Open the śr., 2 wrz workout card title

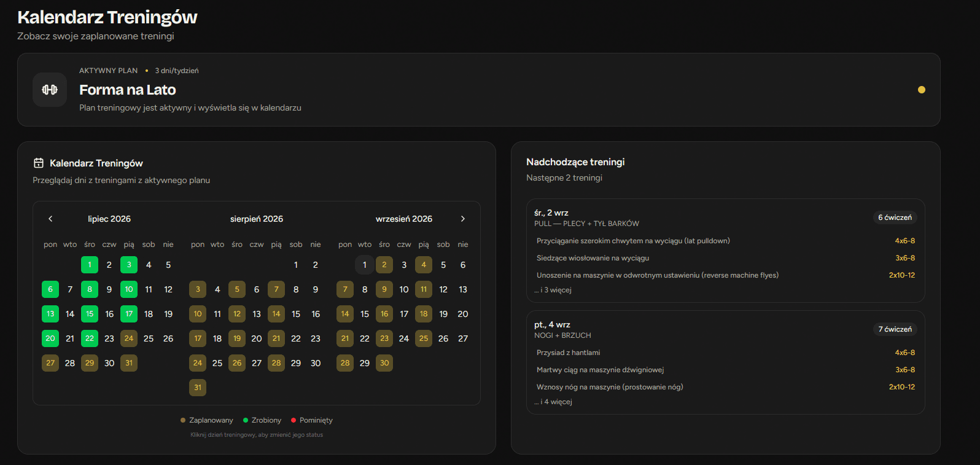[551, 213]
